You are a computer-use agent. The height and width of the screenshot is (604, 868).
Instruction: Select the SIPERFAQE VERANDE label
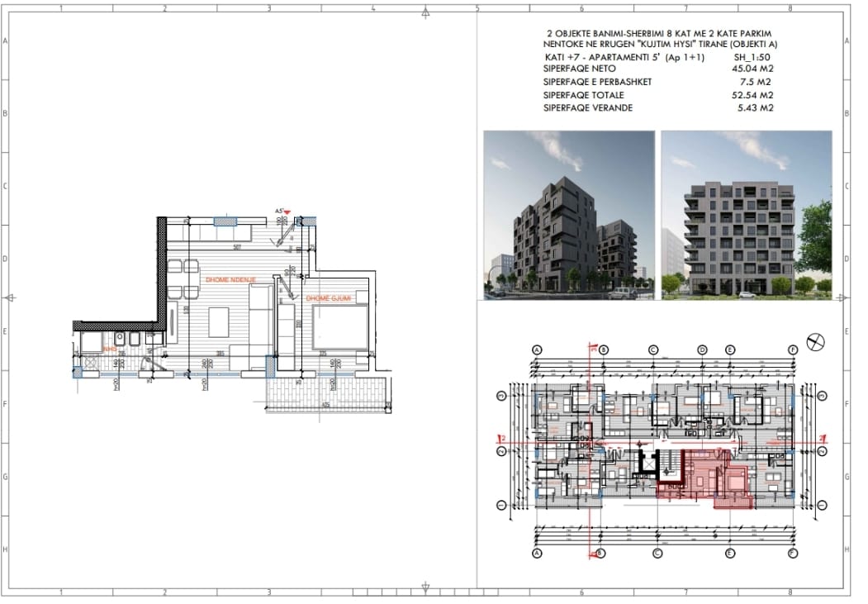pyautogui.click(x=587, y=108)
